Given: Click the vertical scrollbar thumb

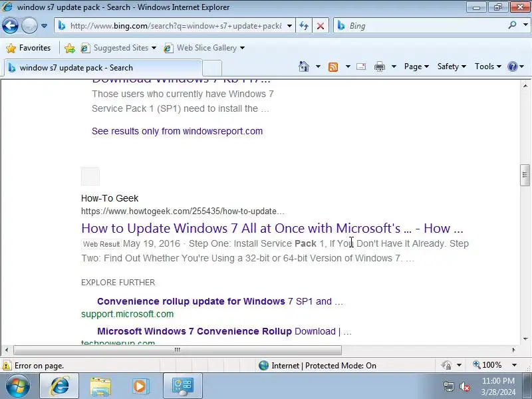Looking at the screenshot, I should [525, 175].
